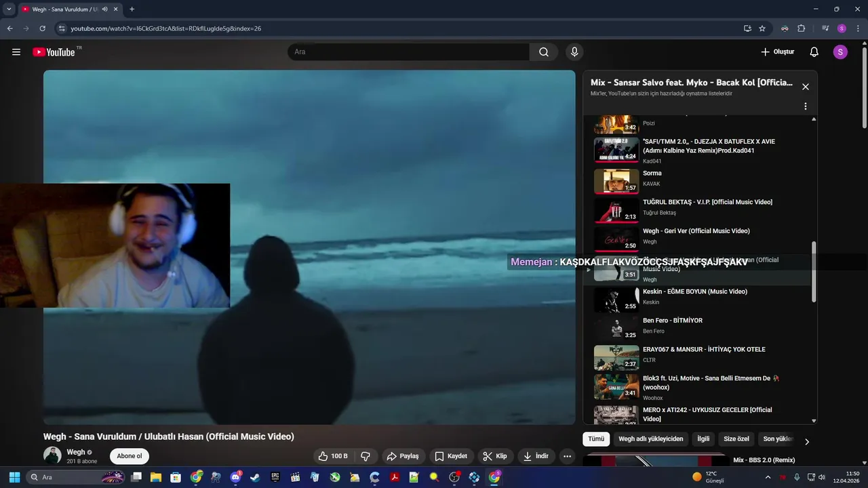Screen dimensions: 868x488
Task: Select the 'Wegh adlı yükleyiciden' chip
Action: point(651,439)
